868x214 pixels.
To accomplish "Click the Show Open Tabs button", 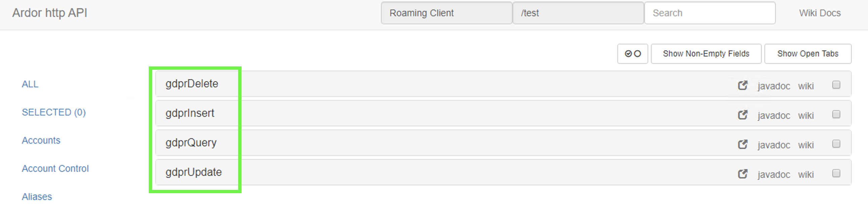I will pos(808,54).
